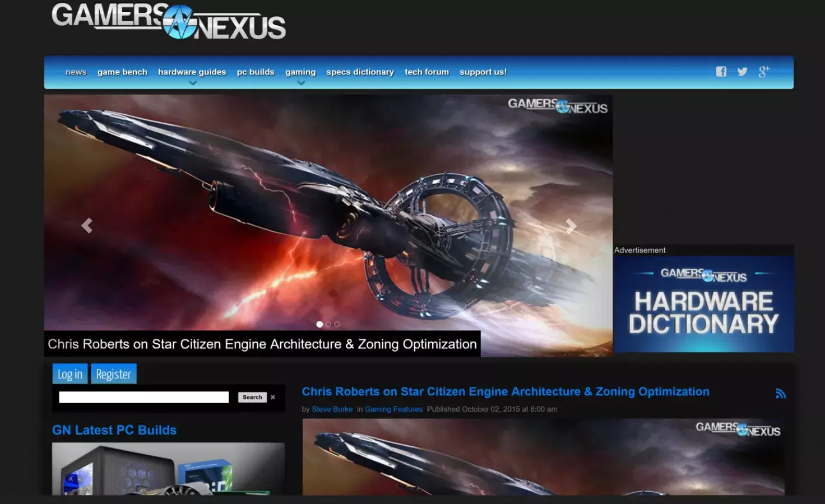Open the game bench menu item

(122, 72)
